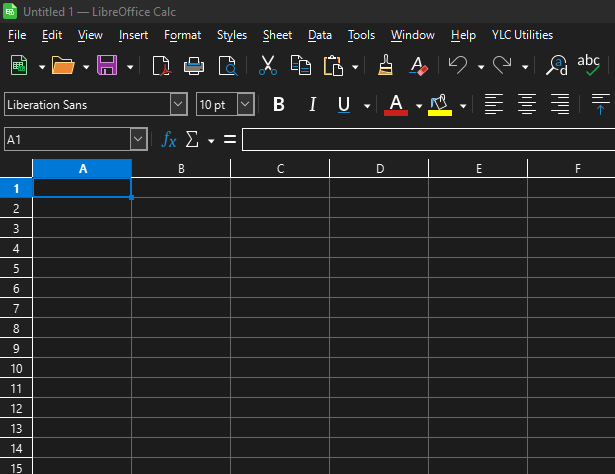
Task: Open the font size dropdown list
Action: [246, 104]
